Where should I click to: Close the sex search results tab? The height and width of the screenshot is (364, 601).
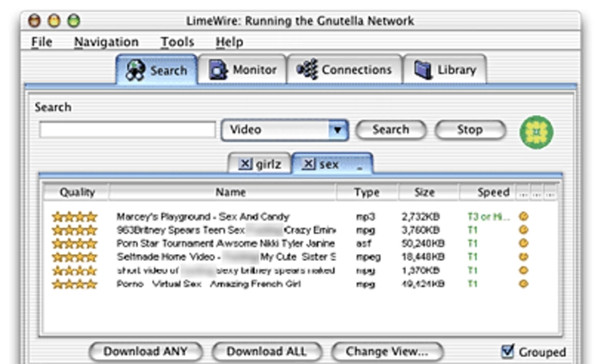(308, 164)
